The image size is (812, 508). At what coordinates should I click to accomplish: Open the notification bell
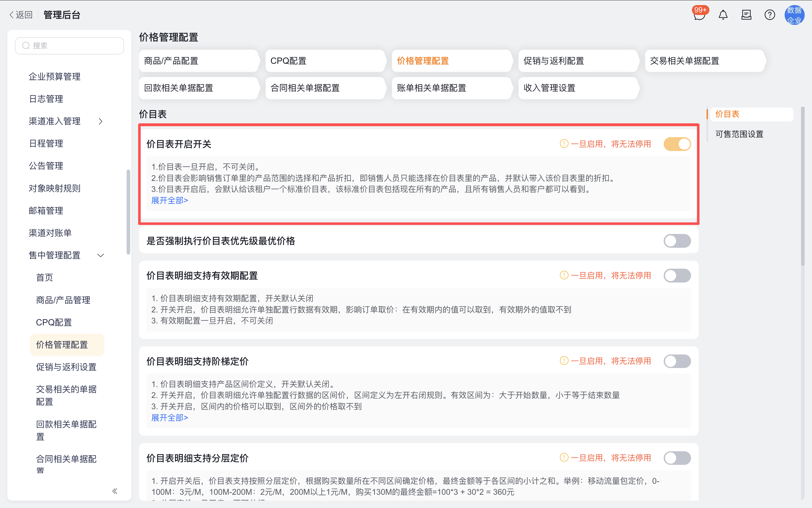click(723, 15)
